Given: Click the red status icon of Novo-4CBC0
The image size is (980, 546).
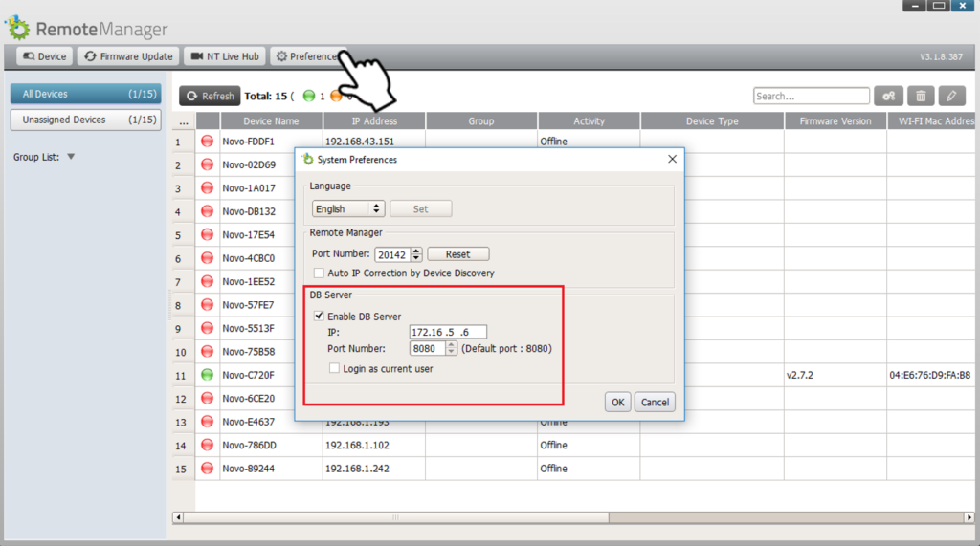Looking at the screenshot, I should pos(207,258).
